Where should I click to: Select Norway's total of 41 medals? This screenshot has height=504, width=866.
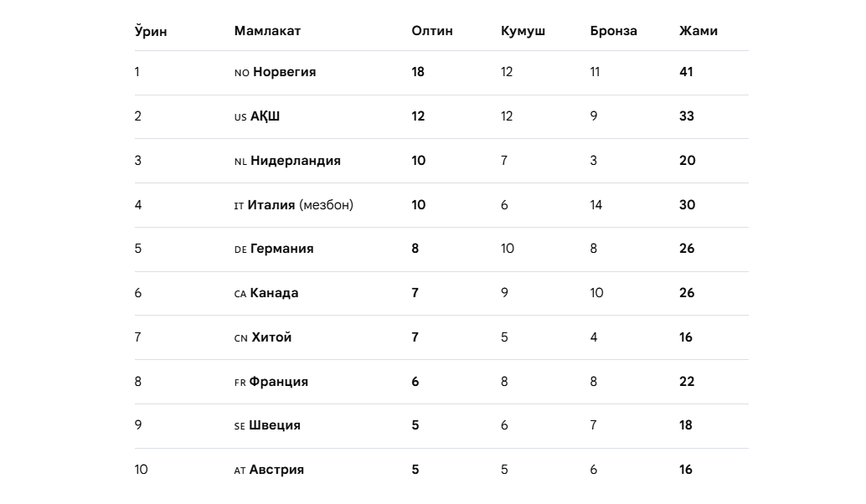click(x=686, y=72)
